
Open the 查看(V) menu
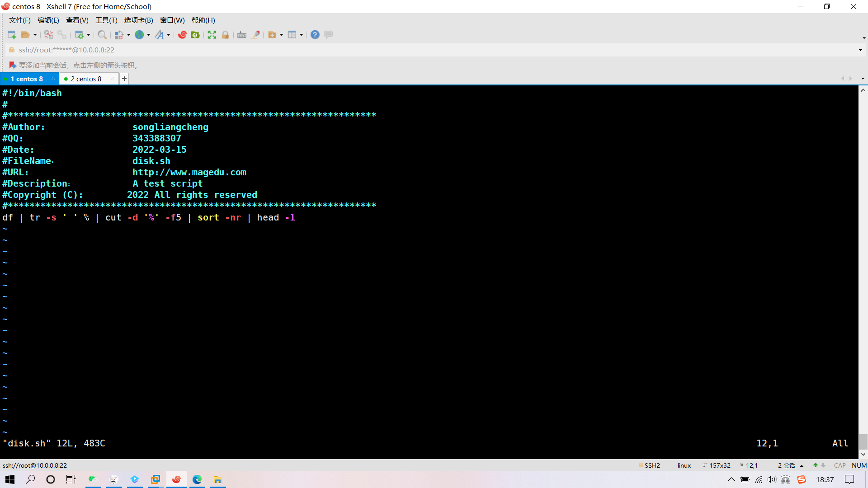pyautogui.click(x=77, y=20)
